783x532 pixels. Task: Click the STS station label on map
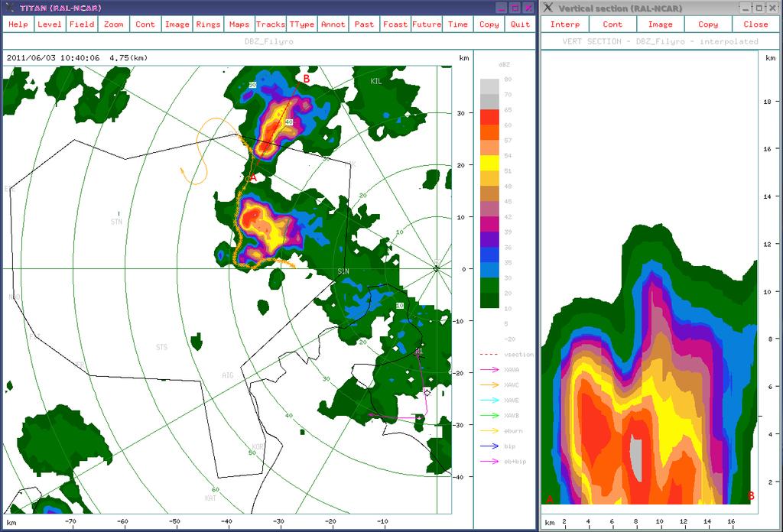click(161, 347)
